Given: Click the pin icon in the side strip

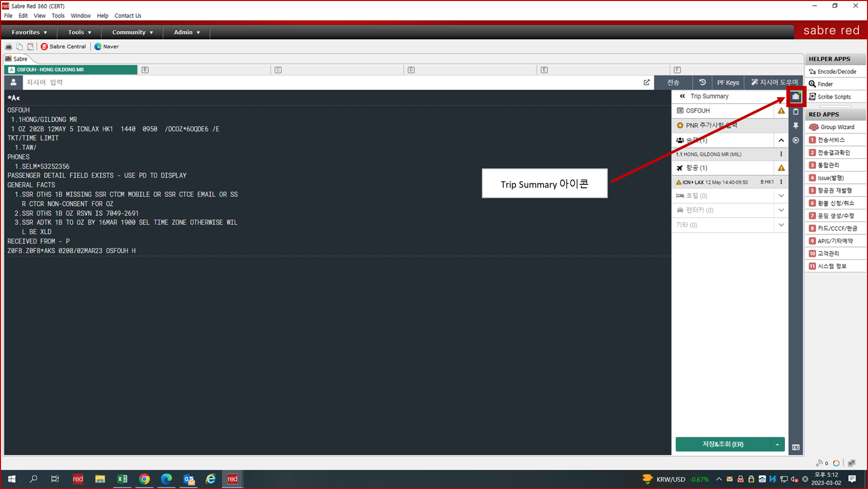Looking at the screenshot, I should 796,126.
